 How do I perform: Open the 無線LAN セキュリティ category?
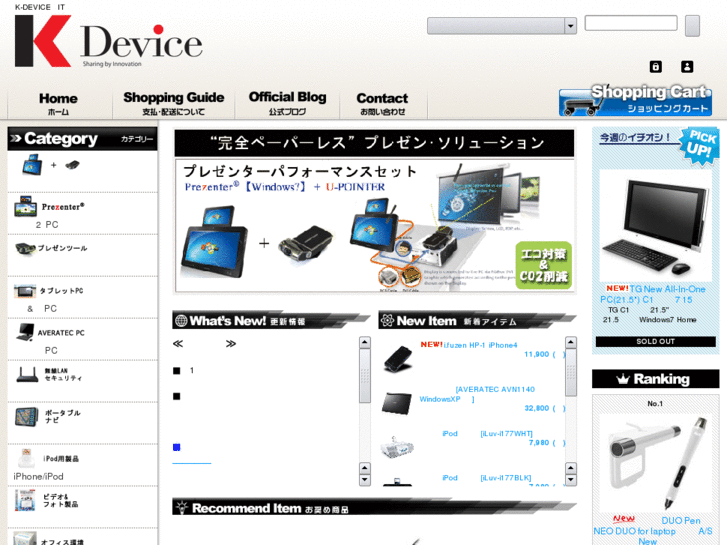click(x=49, y=375)
